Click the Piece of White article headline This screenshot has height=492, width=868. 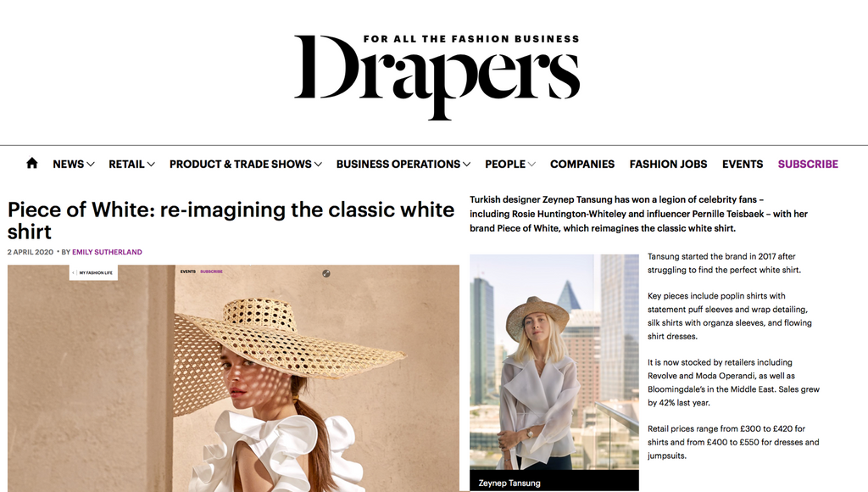click(231, 220)
